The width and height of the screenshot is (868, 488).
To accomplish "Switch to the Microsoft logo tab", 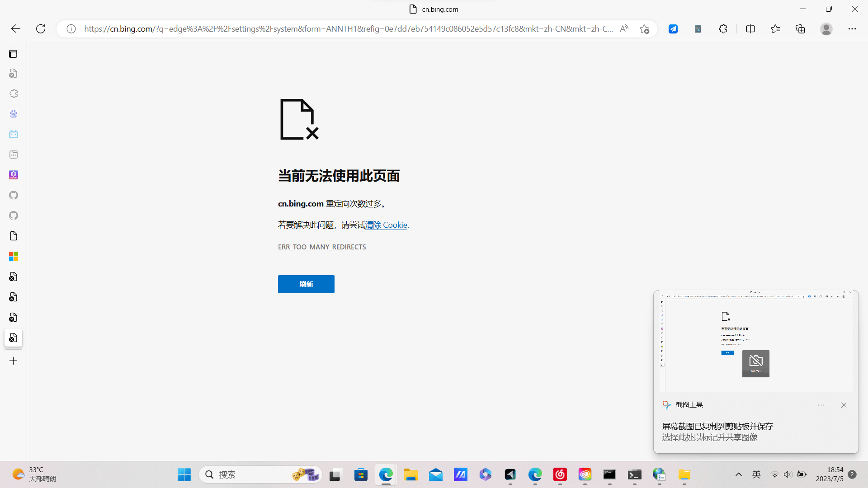I will coord(13,256).
